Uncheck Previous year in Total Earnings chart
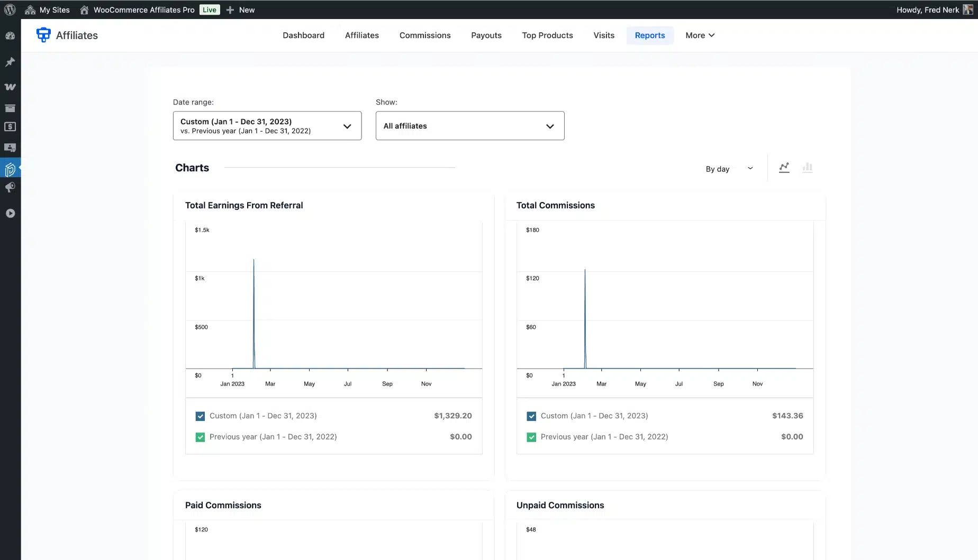 (x=200, y=437)
